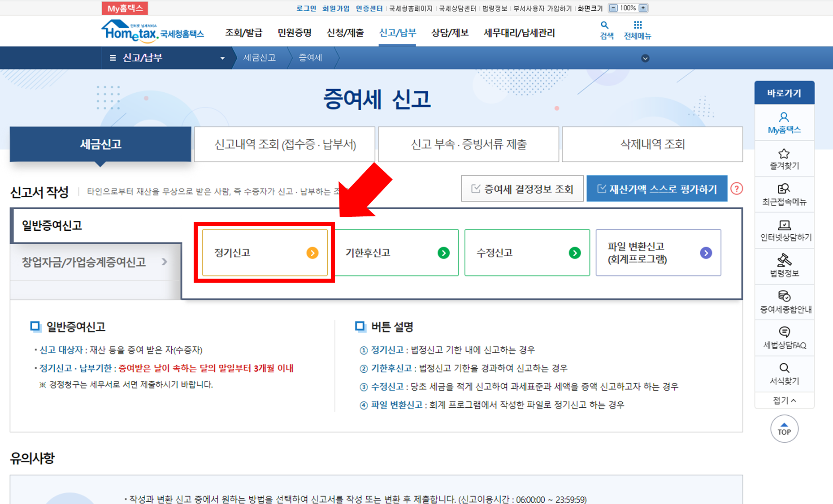Screen dimensions: 833x504
Task: Click the 로그인 link
Action: coord(306,8)
